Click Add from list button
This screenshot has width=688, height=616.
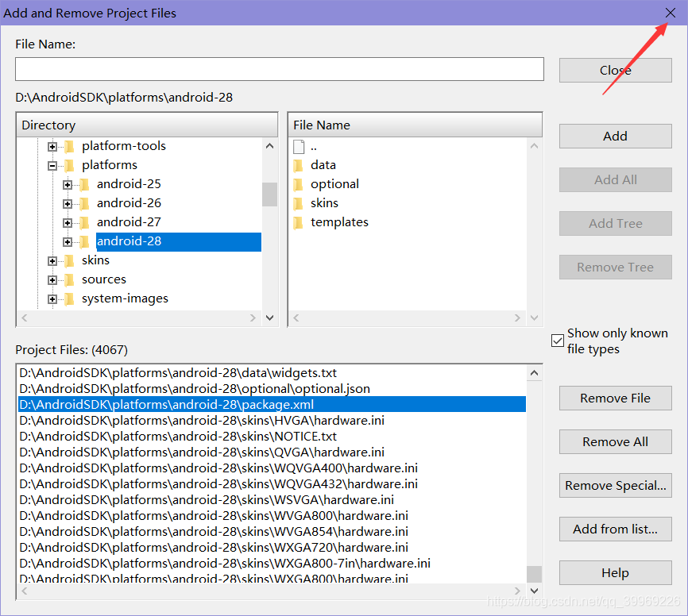[x=615, y=529]
